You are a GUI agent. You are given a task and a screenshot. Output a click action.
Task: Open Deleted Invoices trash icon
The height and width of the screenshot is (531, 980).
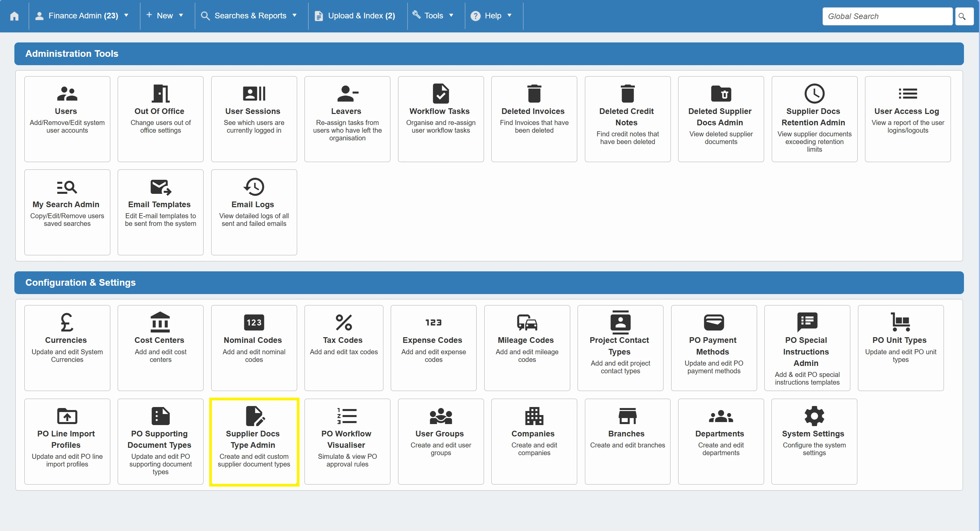coord(534,94)
